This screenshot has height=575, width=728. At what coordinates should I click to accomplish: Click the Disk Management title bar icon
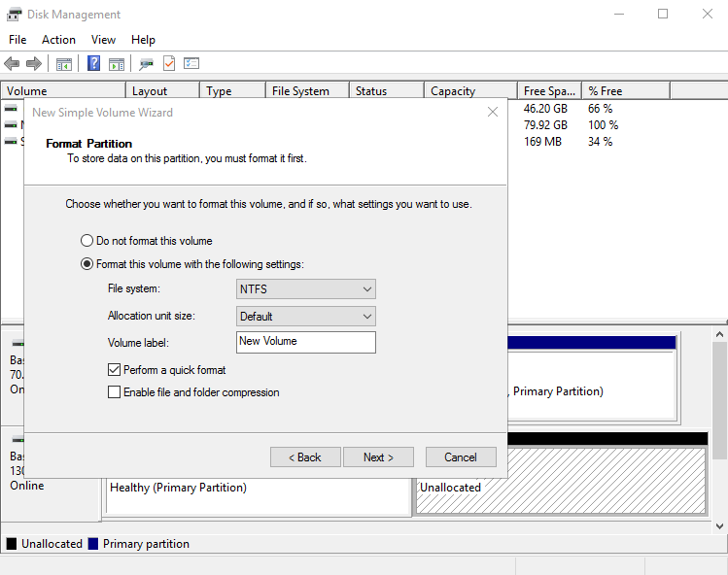(x=14, y=15)
